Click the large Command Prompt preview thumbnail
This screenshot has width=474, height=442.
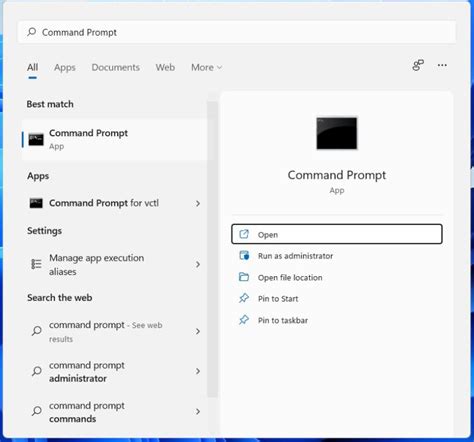337,133
